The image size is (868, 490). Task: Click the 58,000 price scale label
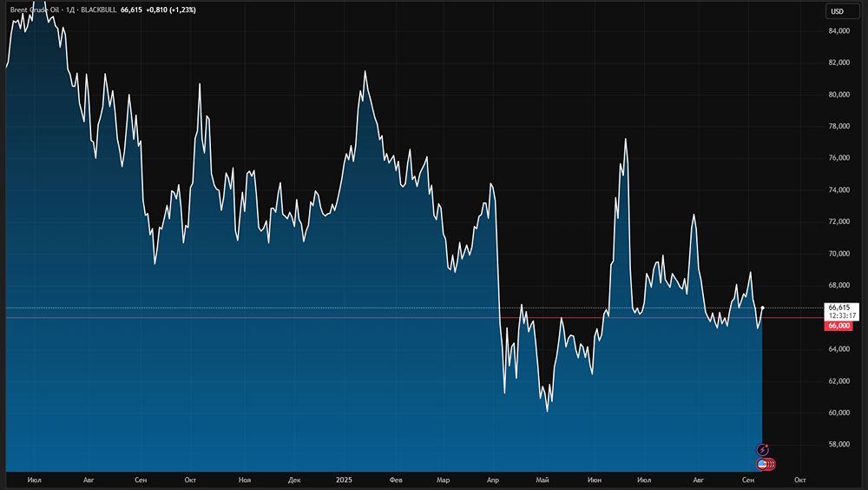pos(838,445)
